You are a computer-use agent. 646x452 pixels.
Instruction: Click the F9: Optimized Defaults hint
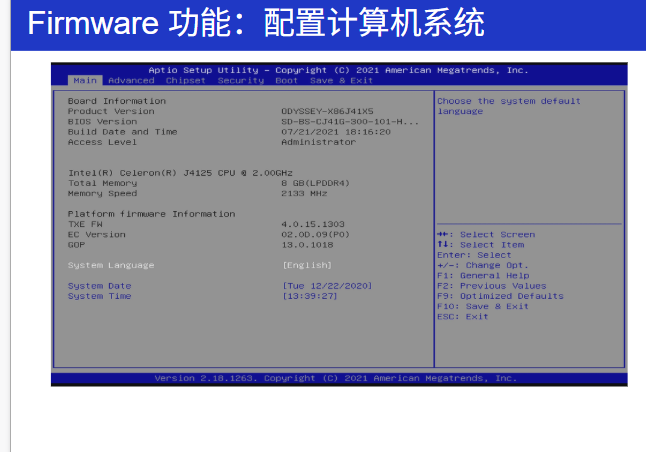tap(500, 296)
